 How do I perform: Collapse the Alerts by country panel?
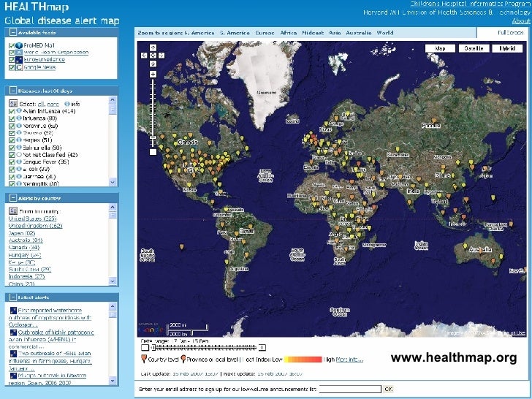click(x=13, y=198)
